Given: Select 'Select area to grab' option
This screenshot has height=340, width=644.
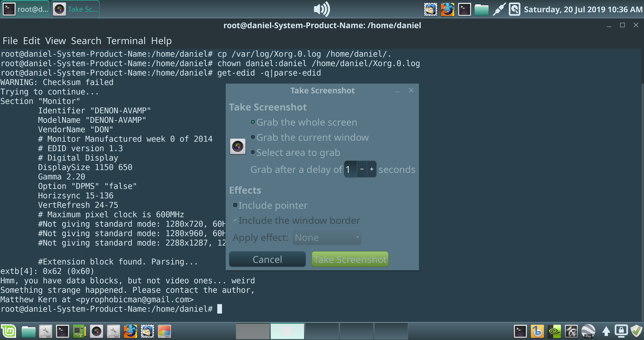Looking at the screenshot, I should 295,153.
